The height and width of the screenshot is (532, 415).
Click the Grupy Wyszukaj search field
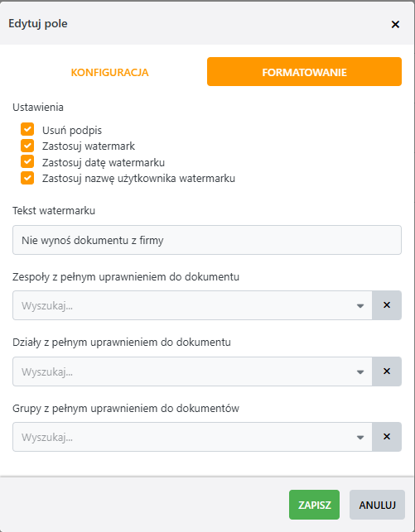pyautogui.click(x=183, y=437)
